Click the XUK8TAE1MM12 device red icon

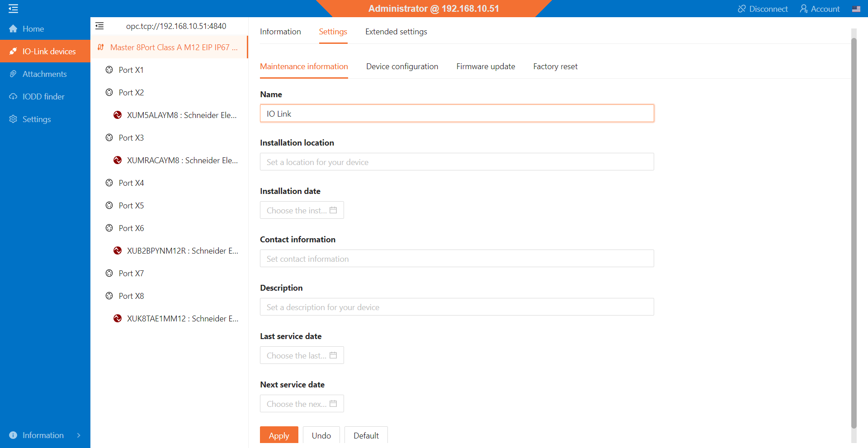(118, 319)
